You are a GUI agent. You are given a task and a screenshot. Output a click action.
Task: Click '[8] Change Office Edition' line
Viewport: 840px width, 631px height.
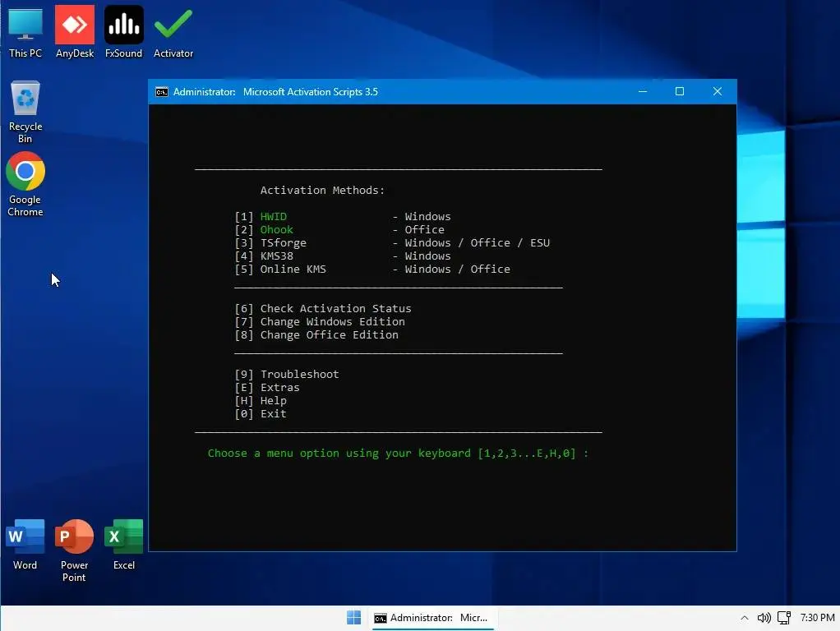(x=316, y=334)
